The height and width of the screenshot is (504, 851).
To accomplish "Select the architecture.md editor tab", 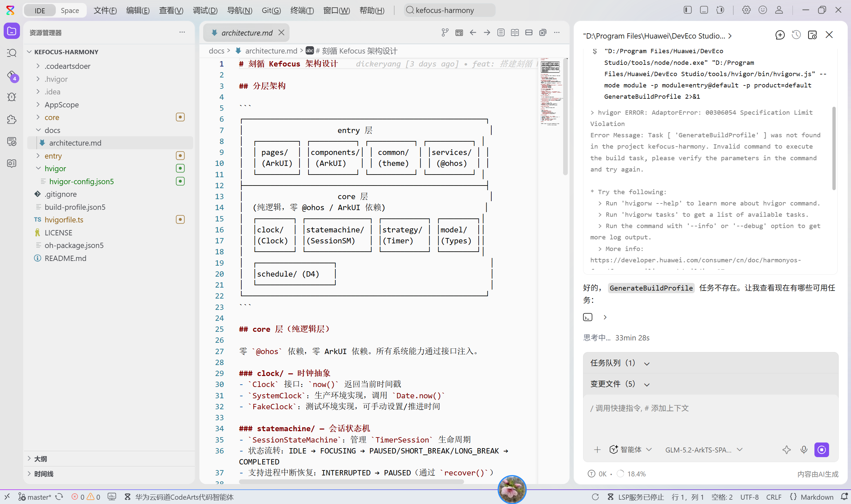I will click(x=247, y=33).
